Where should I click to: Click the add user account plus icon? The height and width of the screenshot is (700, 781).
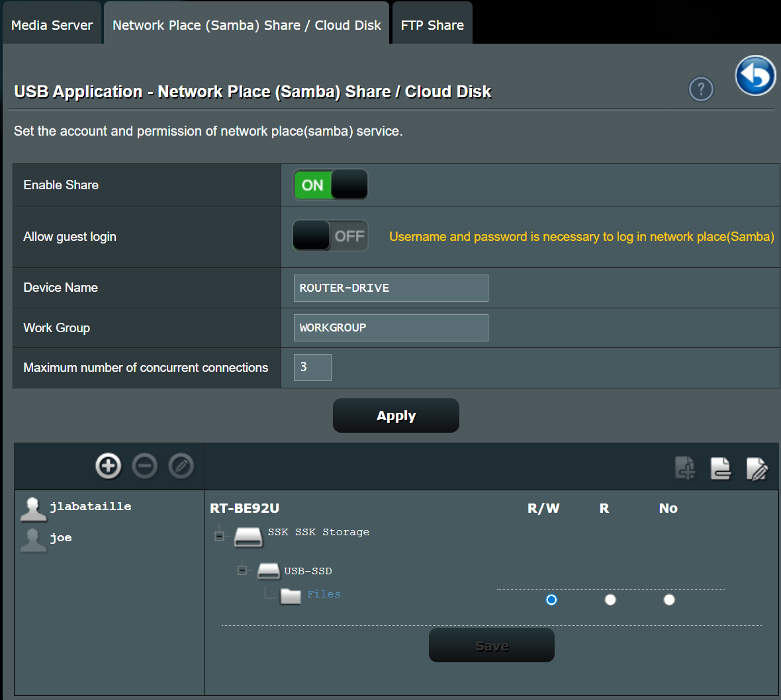(108, 466)
